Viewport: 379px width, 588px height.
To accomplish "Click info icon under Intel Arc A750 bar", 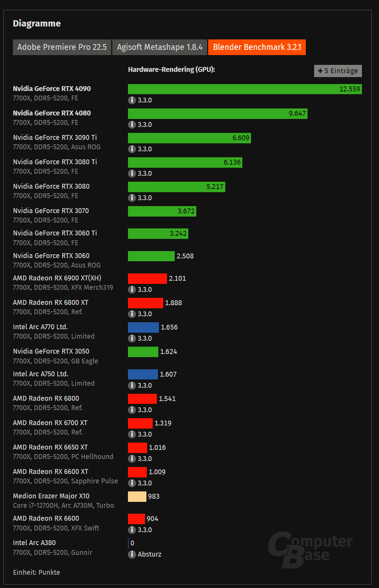I will coord(132,385).
